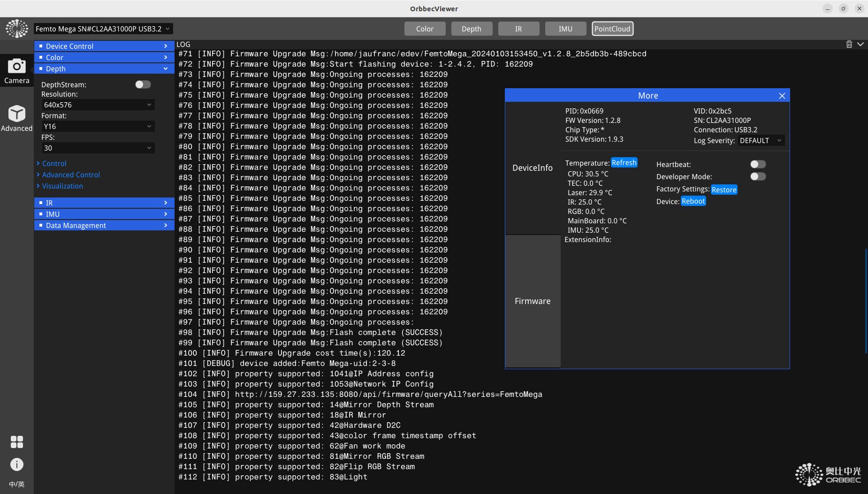This screenshot has height=494, width=868.
Task: Click the four-squares More icon in sidebar
Action: 17,442
